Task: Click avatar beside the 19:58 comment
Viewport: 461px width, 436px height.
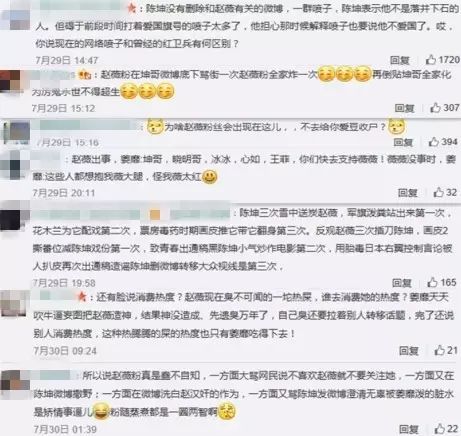Action: click(15, 216)
